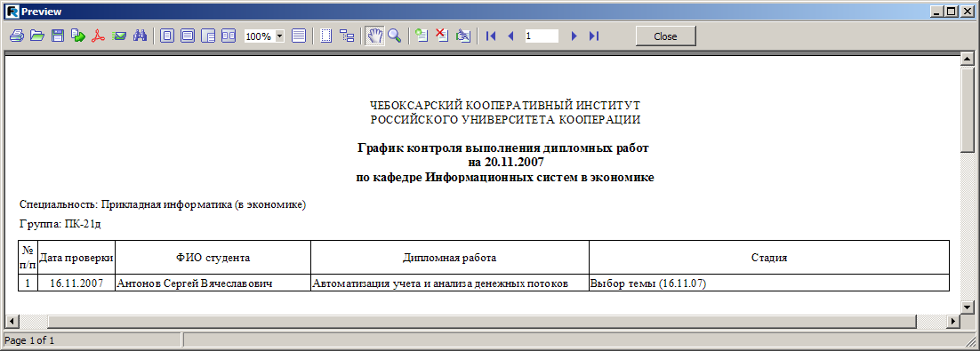Viewport: 980px width, 351px height.
Task: Click the 'Дата проверки' column header
Action: pyautogui.click(x=76, y=258)
